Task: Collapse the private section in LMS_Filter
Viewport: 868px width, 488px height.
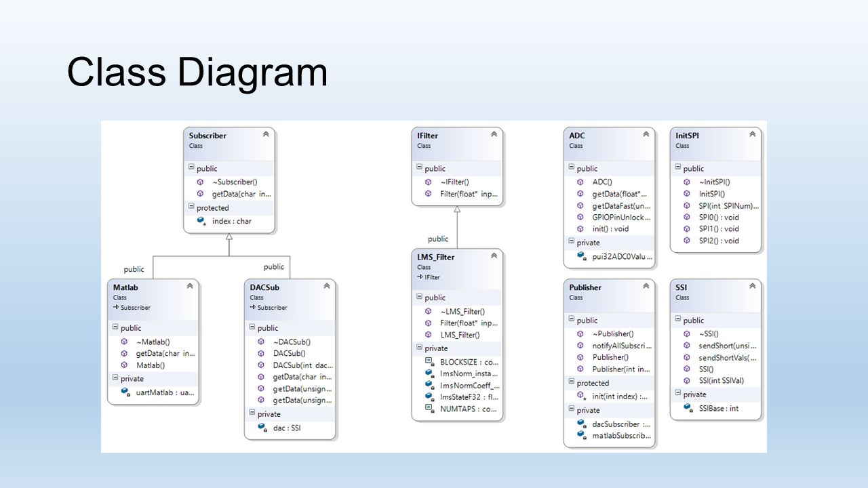Action: 419,348
